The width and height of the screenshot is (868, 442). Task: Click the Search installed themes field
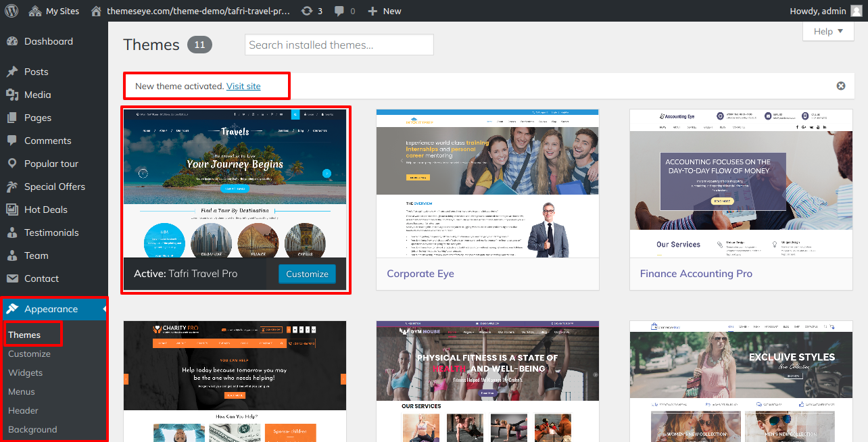(339, 45)
